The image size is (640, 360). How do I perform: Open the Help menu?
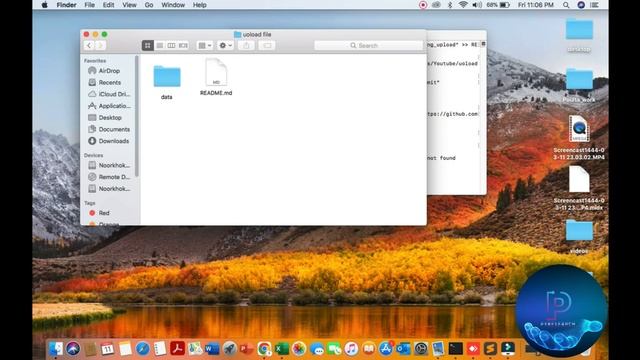click(x=199, y=5)
